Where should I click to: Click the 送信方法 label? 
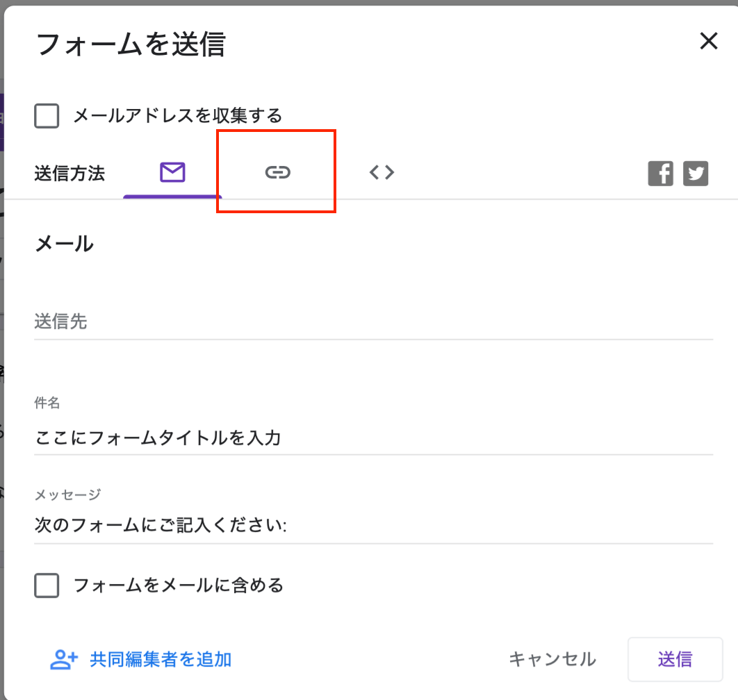point(69,174)
